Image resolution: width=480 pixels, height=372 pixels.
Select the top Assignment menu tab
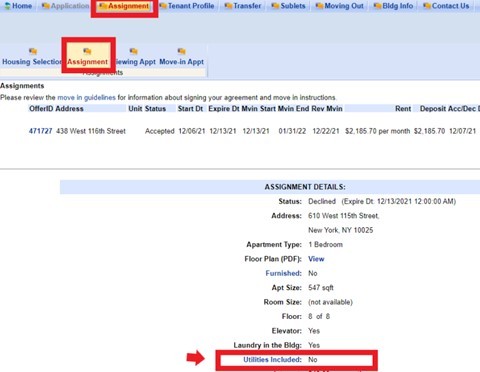[x=124, y=6]
